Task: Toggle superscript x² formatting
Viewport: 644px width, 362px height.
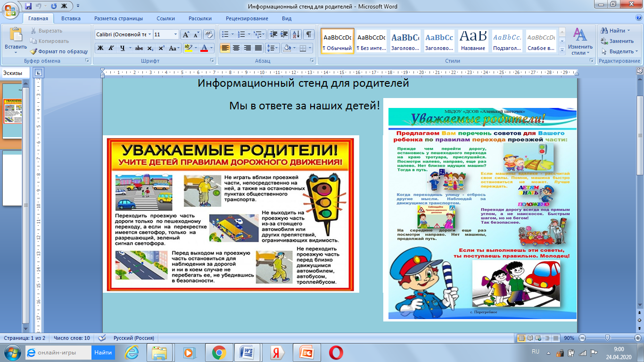Action: click(x=161, y=48)
